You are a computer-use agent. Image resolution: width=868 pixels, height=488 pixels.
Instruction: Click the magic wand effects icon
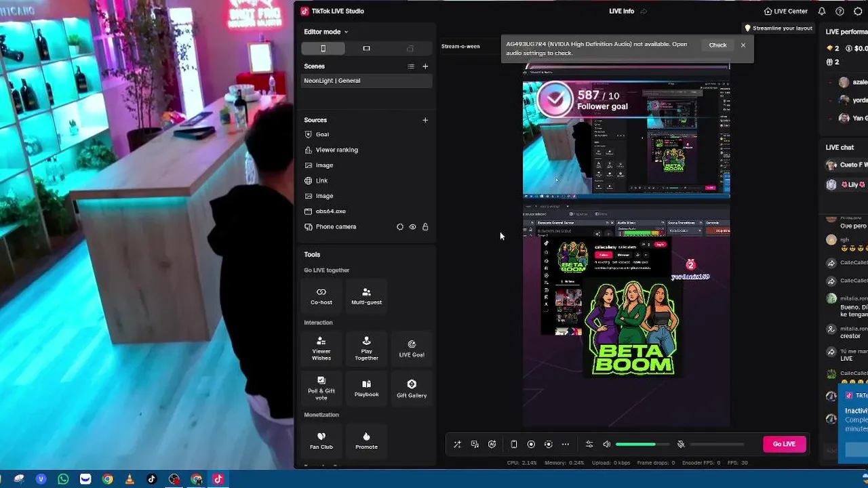coord(457,445)
